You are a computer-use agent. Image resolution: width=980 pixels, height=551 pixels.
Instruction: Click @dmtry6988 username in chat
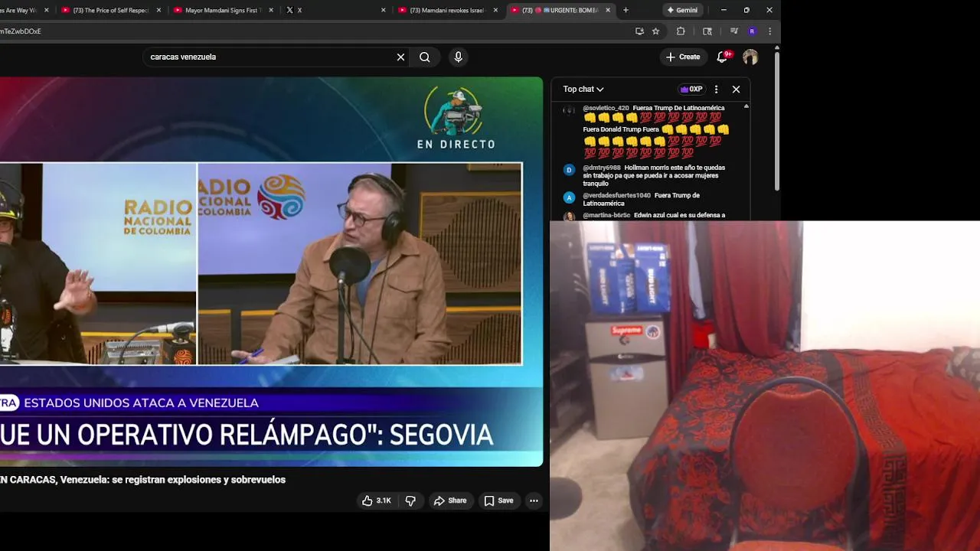[x=602, y=168]
